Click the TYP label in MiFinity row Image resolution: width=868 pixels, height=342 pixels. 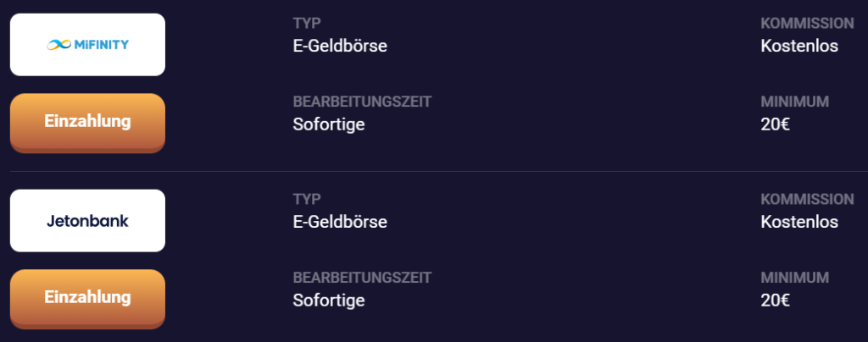(307, 23)
